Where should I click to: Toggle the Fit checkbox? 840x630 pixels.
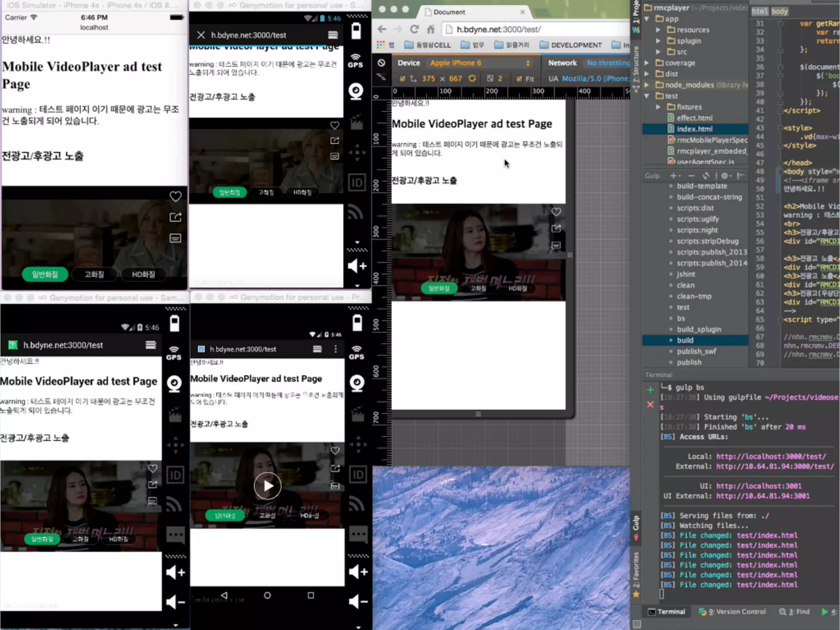519,79
